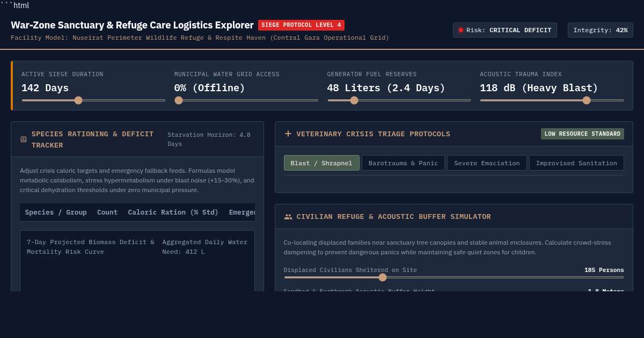Click the War-Zone Sanctuary page title
644x338 pixels.
(x=132, y=25)
